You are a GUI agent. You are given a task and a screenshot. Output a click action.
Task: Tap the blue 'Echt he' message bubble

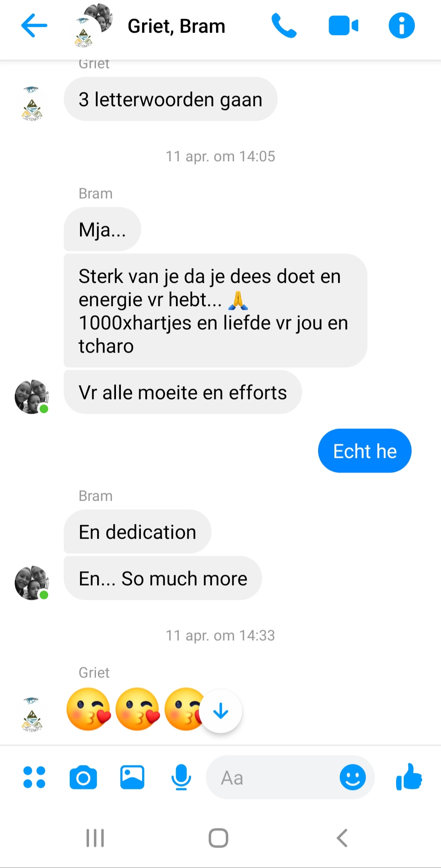pos(365,451)
